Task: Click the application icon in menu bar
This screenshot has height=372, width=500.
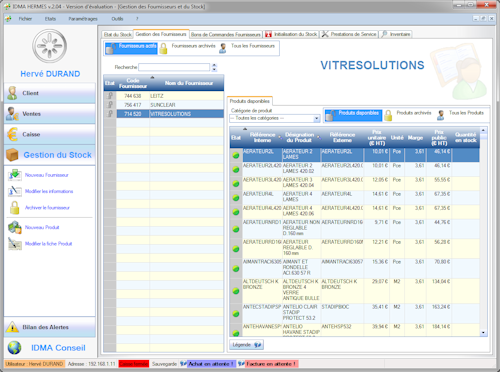Action: (8, 19)
